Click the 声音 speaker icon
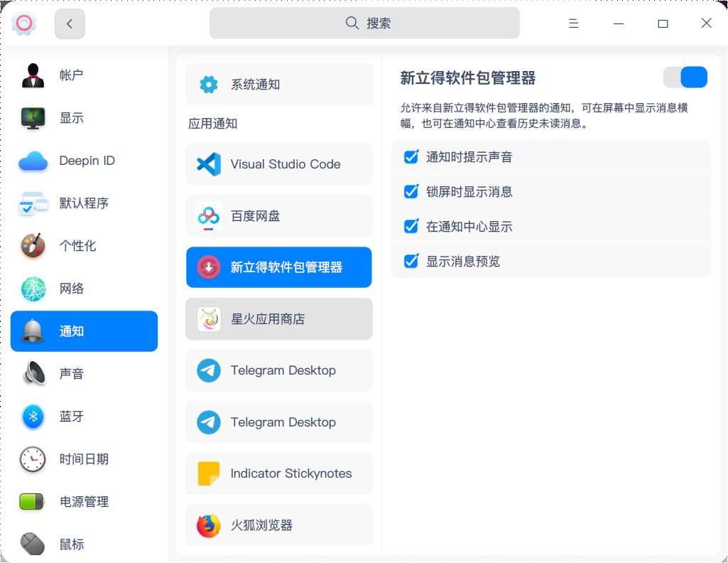Screen dimensions: 728x563 (x=34, y=373)
